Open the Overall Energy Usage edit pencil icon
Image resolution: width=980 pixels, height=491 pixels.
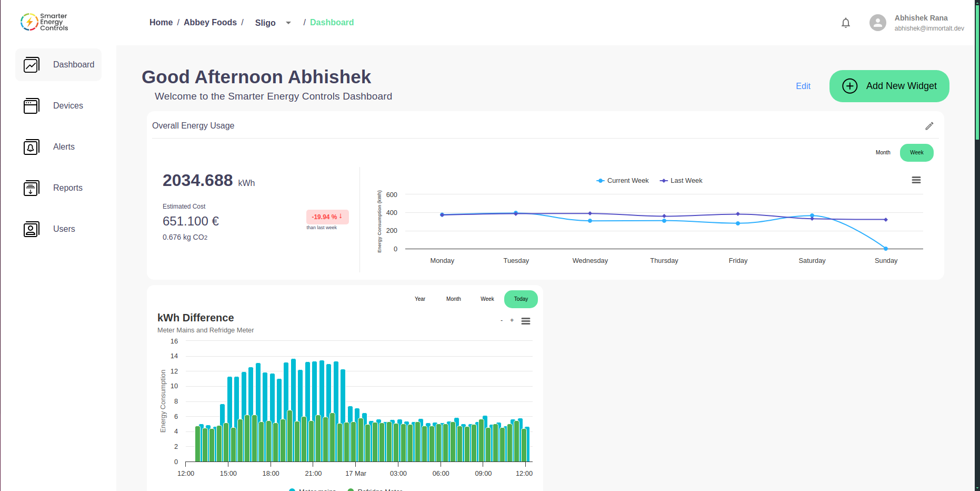tap(929, 126)
